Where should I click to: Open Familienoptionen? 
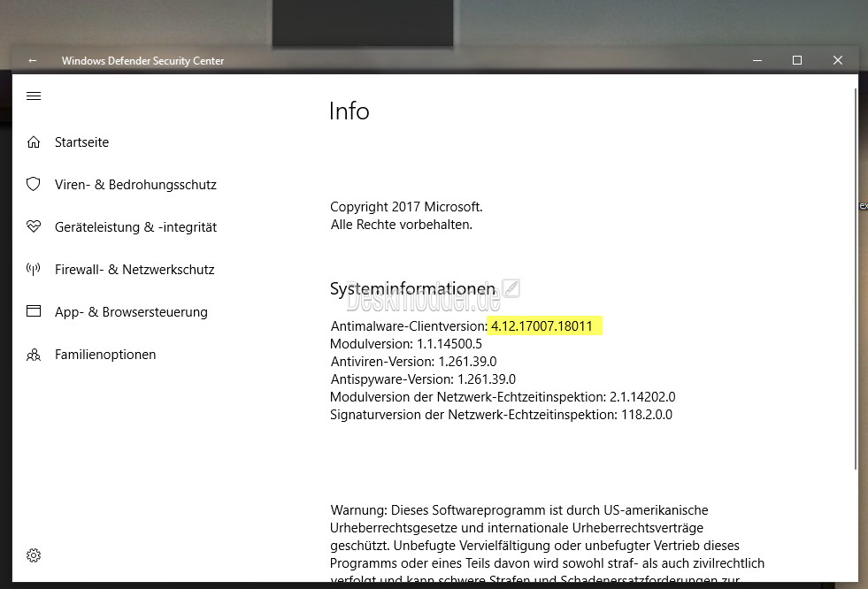(105, 355)
